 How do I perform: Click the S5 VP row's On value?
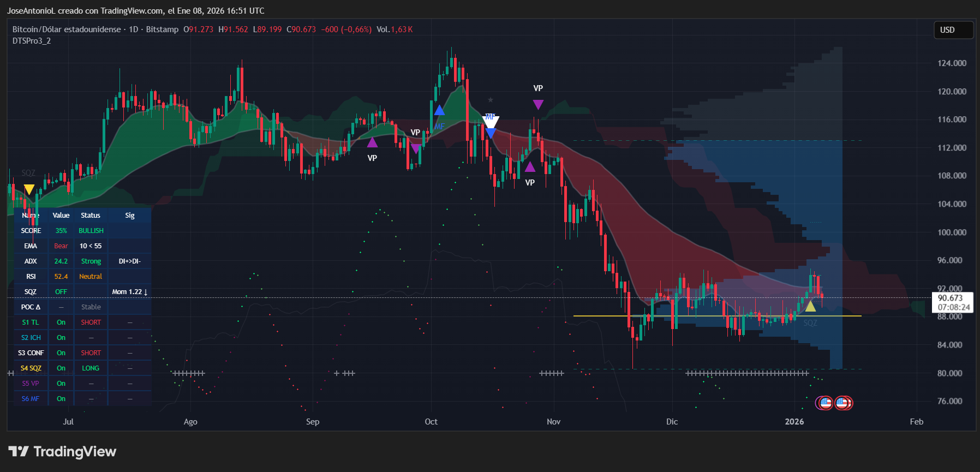[61, 384]
